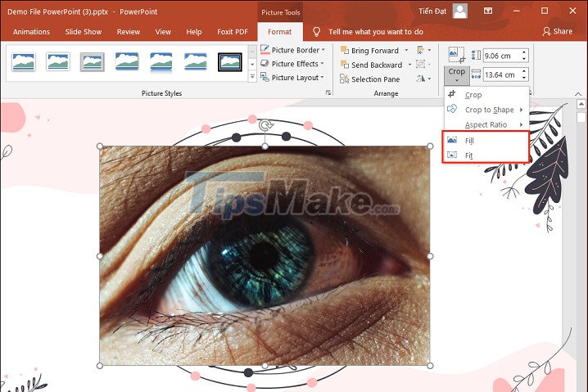This screenshot has height=392, width=588.
Task: Increase the height value with spinner up arrow
Action: [524, 52]
